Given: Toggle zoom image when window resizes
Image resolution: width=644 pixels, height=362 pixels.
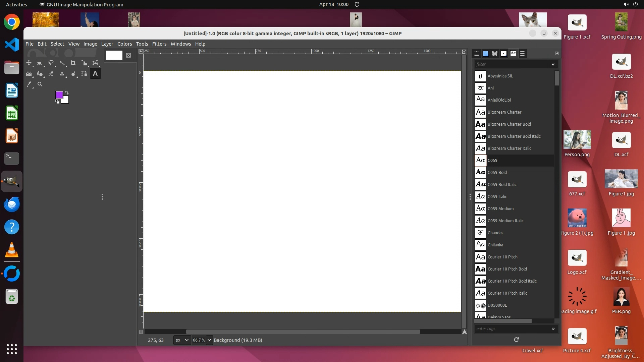Looking at the screenshot, I should pyautogui.click(x=464, y=52).
